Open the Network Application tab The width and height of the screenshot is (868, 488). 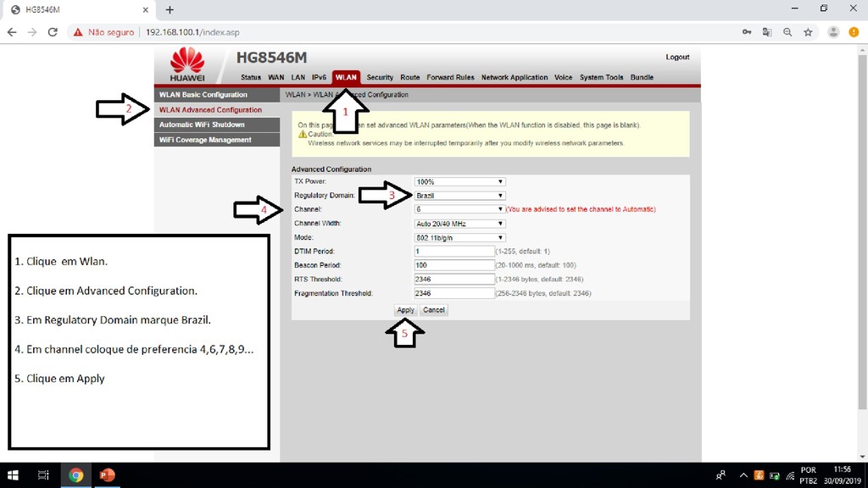tap(515, 77)
